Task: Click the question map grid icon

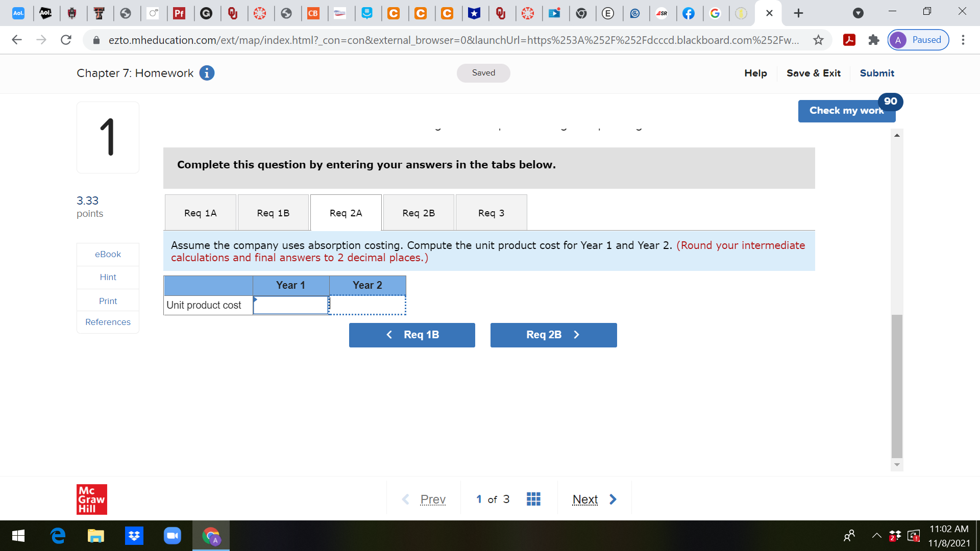Action: pyautogui.click(x=533, y=499)
